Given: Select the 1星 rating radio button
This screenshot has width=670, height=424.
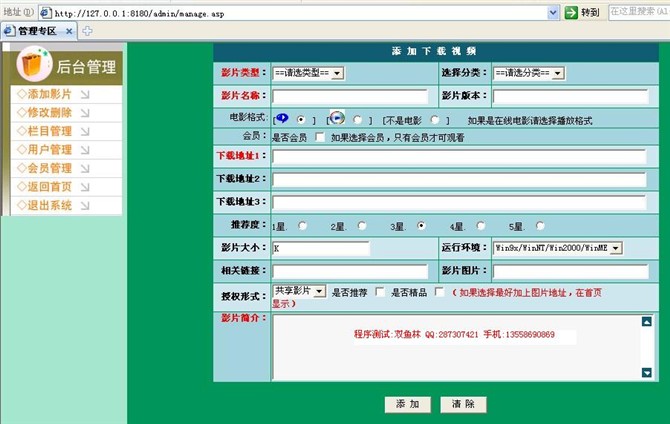Looking at the screenshot, I should point(303,225).
